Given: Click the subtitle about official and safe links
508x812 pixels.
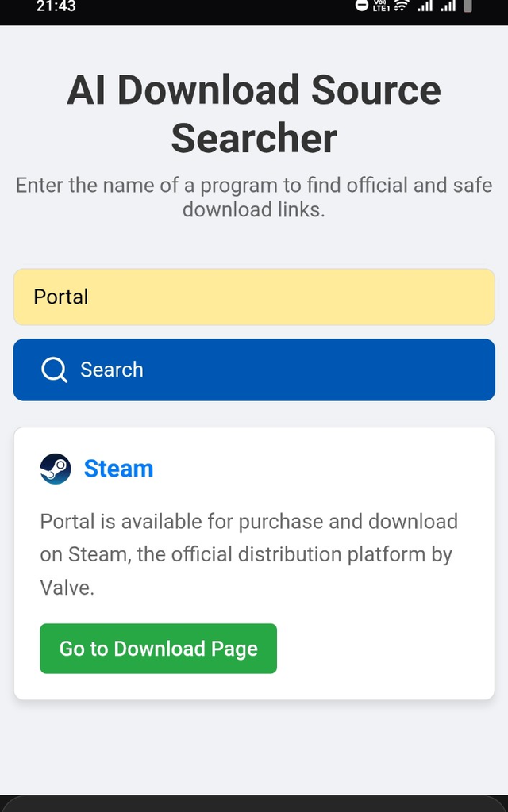Looking at the screenshot, I should point(254,197).
